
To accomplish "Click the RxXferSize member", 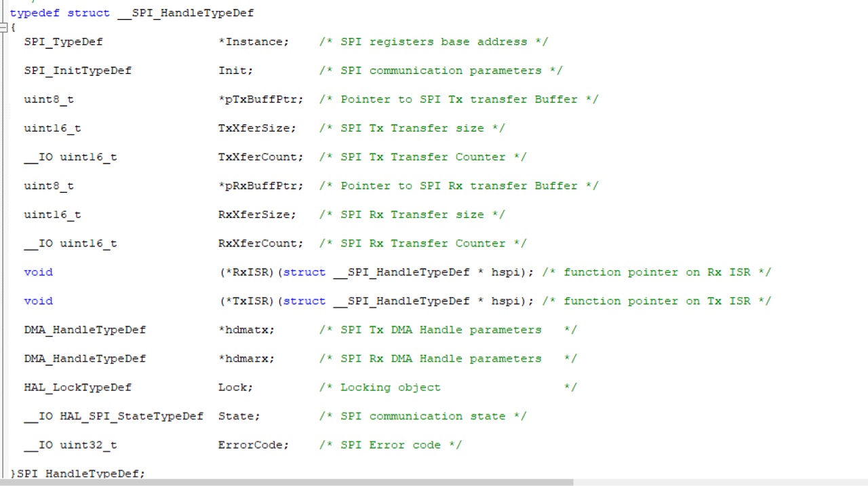I will (257, 214).
